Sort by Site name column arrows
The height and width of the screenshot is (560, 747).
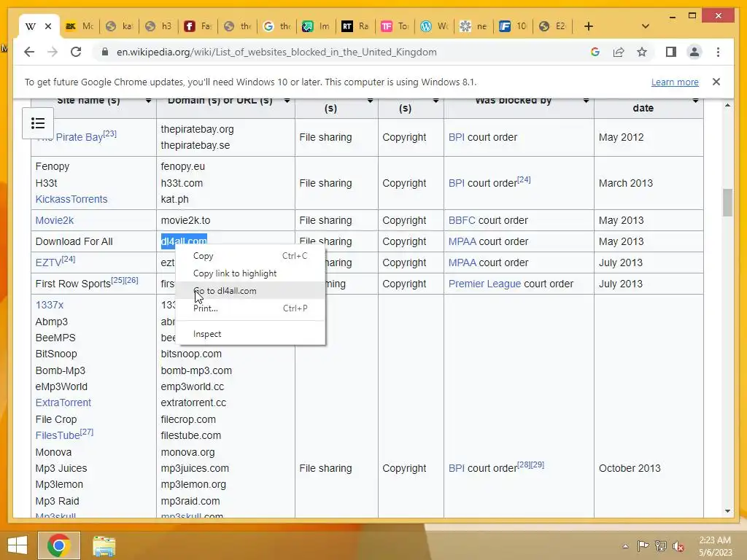[148, 101]
